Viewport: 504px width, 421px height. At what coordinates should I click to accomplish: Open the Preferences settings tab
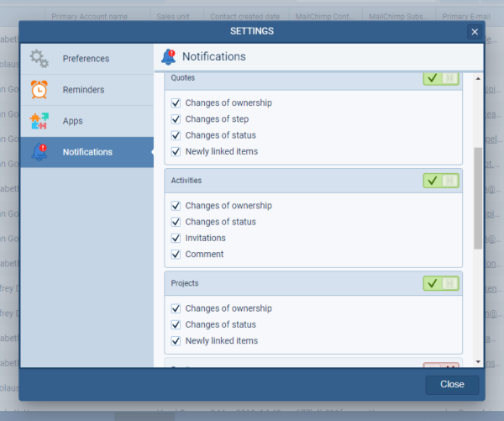[x=86, y=59]
